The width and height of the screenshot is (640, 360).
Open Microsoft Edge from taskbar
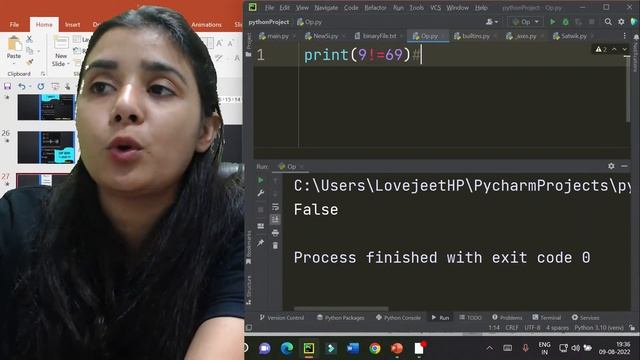tap(287, 348)
